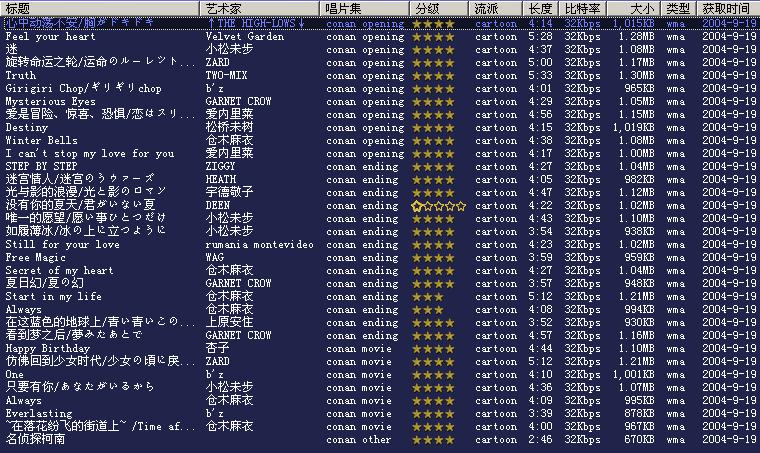Click artist DEEN
The width and height of the screenshot is (760, 453).
point(218,206)
